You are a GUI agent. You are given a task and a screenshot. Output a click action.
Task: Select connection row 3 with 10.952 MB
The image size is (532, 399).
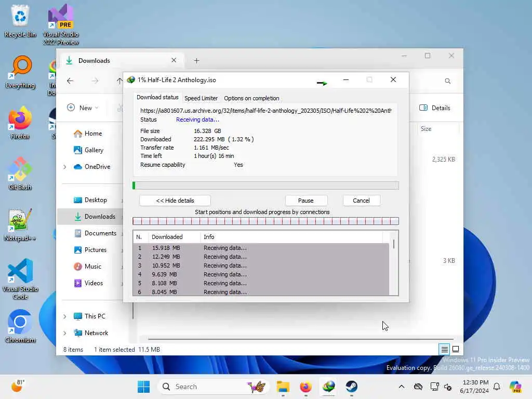coord(261,265)
